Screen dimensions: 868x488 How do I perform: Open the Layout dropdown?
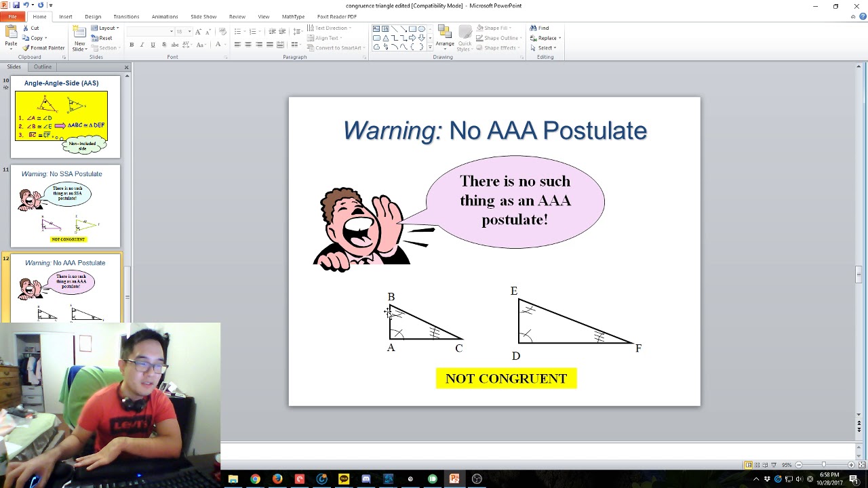tap(105, 28)
